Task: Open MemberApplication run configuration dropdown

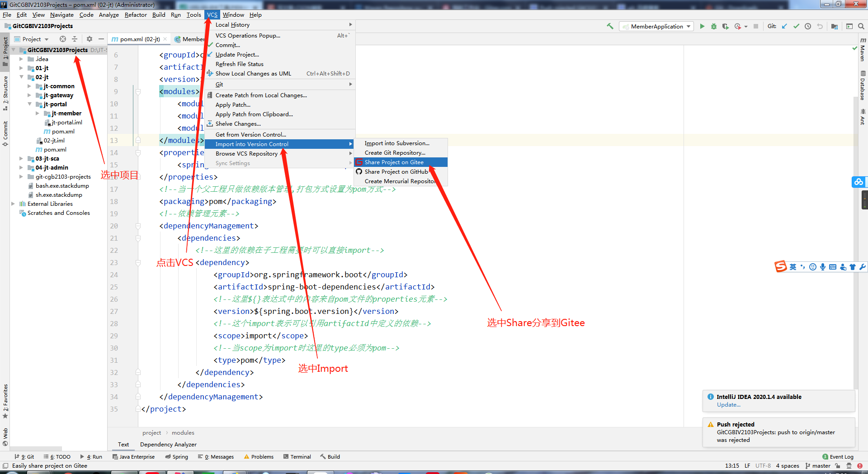Action: click(656, 26)
